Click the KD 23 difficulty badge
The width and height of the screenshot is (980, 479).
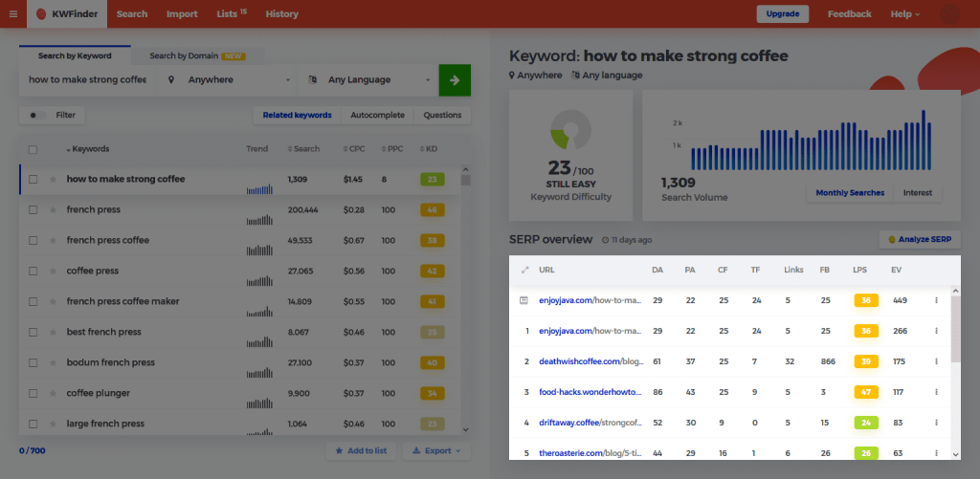pyautogui.click(x=432, y=180)
